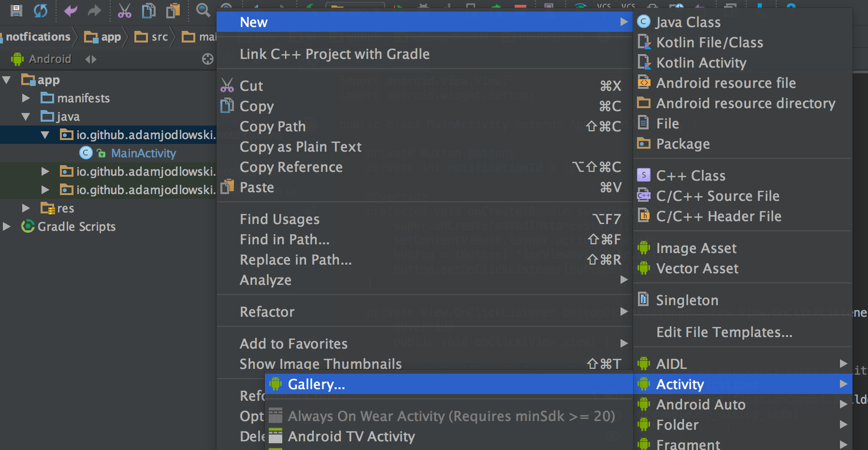Viewport: 868px width, 450px height.
Task: Select the manifests folder row
Action: click(75, 98)
